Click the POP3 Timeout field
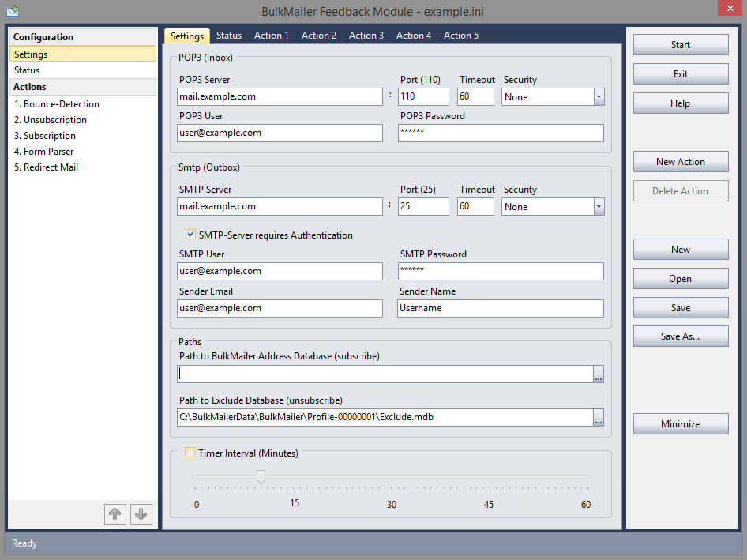This screenshot has height=560, width=747. [475, 96]
